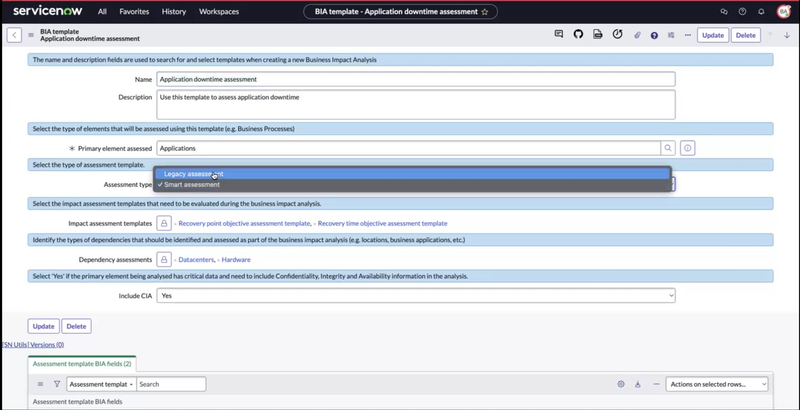This screenshot has width=800, height=410.
Task: Click the GitHub icon in the form header
Action: pos(578,34)
